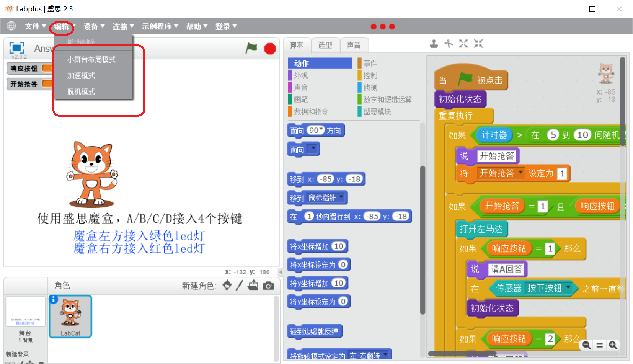This screenshot has width=633, height=364.
Task: Open the 数据和指令 block category
Action: [x=311, y=111]
